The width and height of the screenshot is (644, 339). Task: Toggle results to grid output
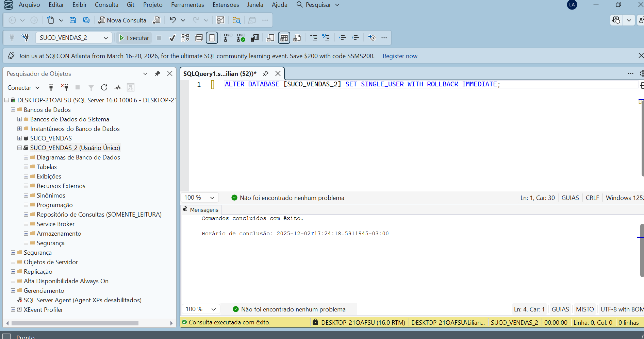click(x=284, y=38)
